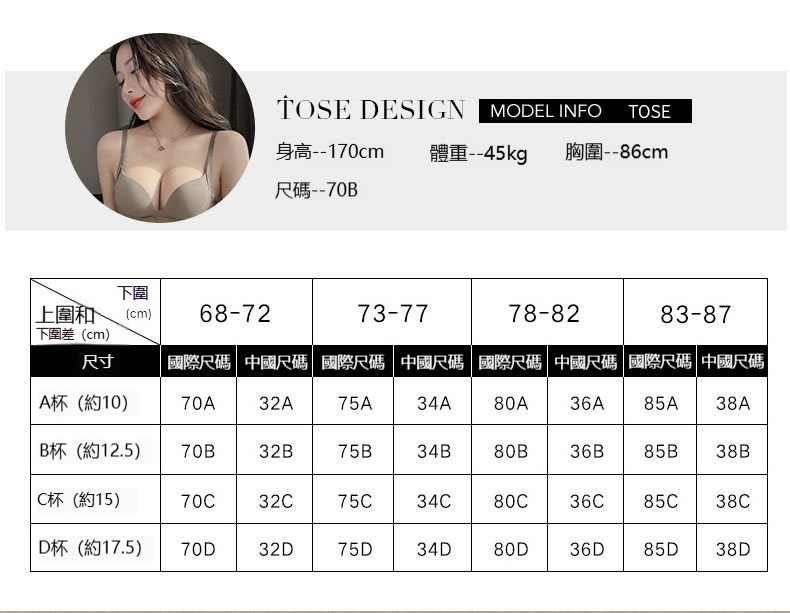Select the 36B size cell
Image resolution: width=790 pixels, height=613 pixels.
tap(587, 451)
